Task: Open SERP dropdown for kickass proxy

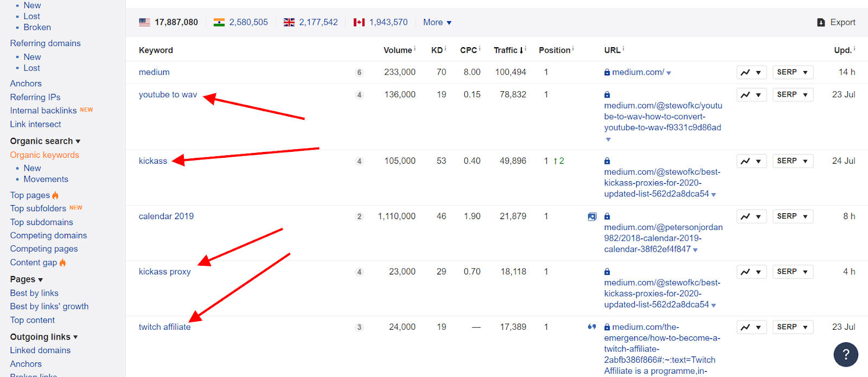Action: coord(793,272)
